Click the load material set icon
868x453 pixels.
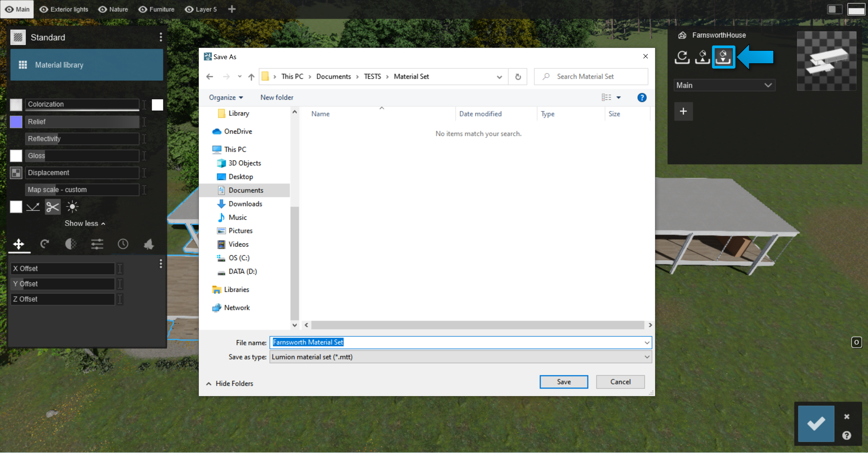pyautogui.click(x=703, y=57)
